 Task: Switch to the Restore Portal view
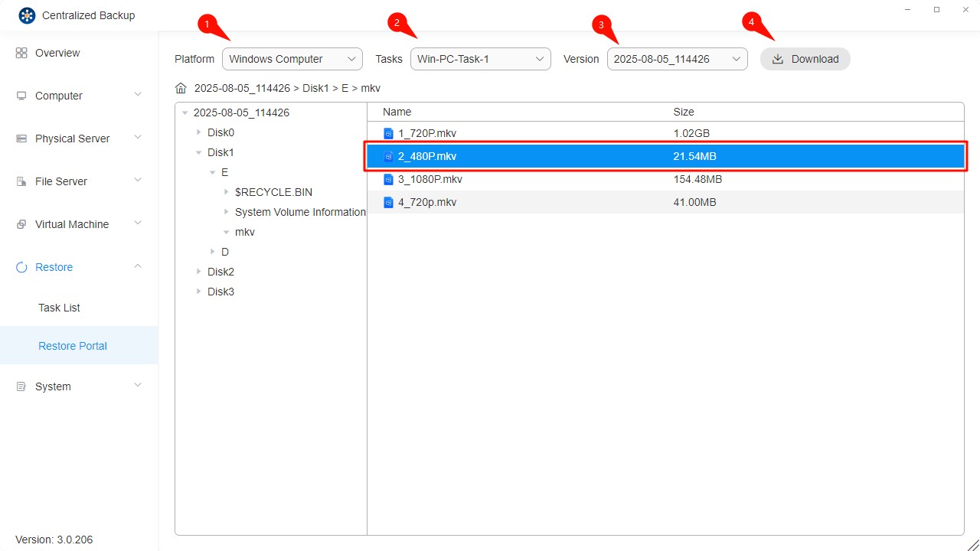pyautogui.click(x=72, y=345)
